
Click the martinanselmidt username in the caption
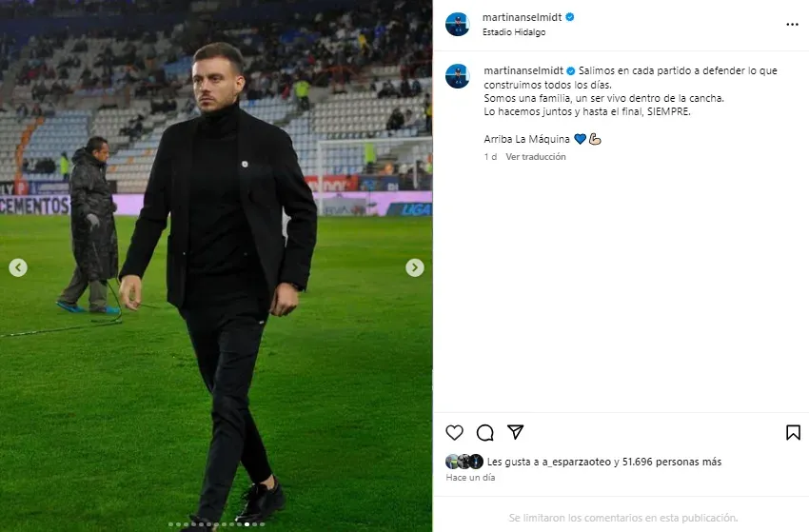523,71
